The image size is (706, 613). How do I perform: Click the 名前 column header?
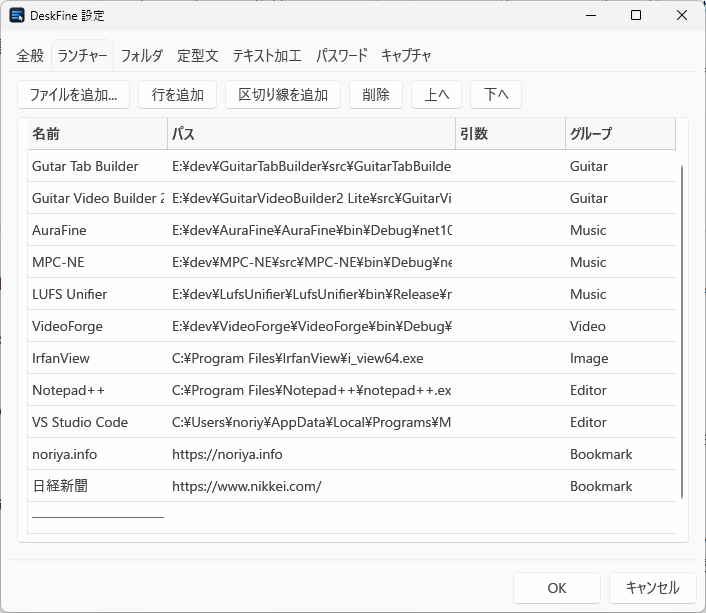97,134
